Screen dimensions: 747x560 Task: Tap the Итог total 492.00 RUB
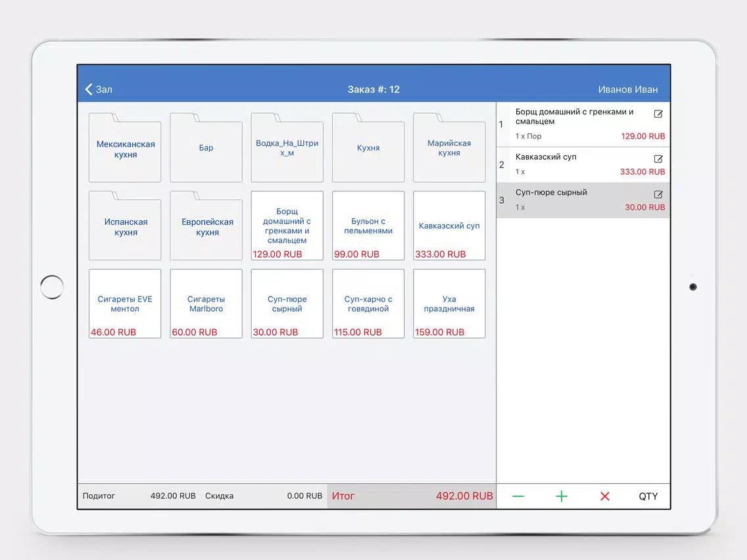pos(412,496)
